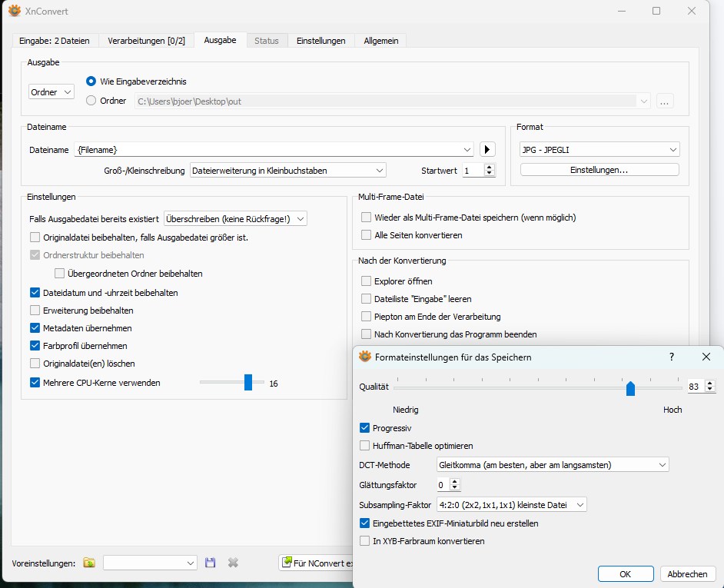Screen dimensions: 724x588
Task: Open the JPG - JPEGLI format dropdown
Action: click(599, 150)
